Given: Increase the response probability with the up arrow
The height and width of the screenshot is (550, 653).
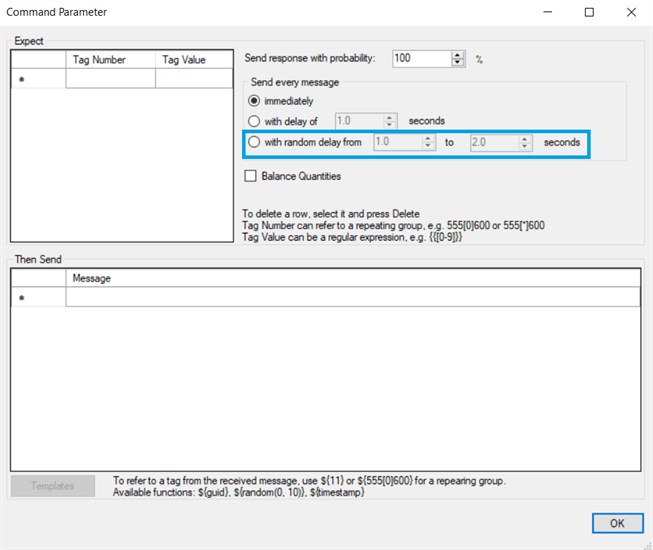Looking at the screenshot, I should (457, 55).
